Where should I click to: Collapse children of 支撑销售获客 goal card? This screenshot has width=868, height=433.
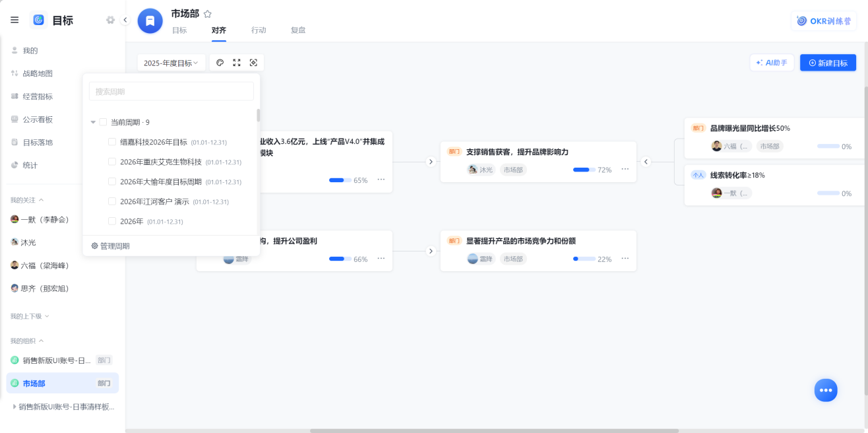pos(646,162)
